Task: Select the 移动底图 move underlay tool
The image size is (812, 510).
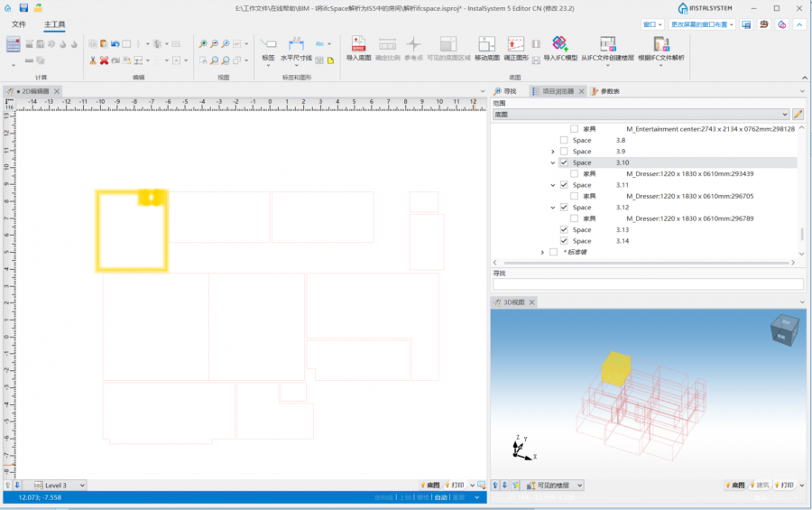Action: [486, 44]
